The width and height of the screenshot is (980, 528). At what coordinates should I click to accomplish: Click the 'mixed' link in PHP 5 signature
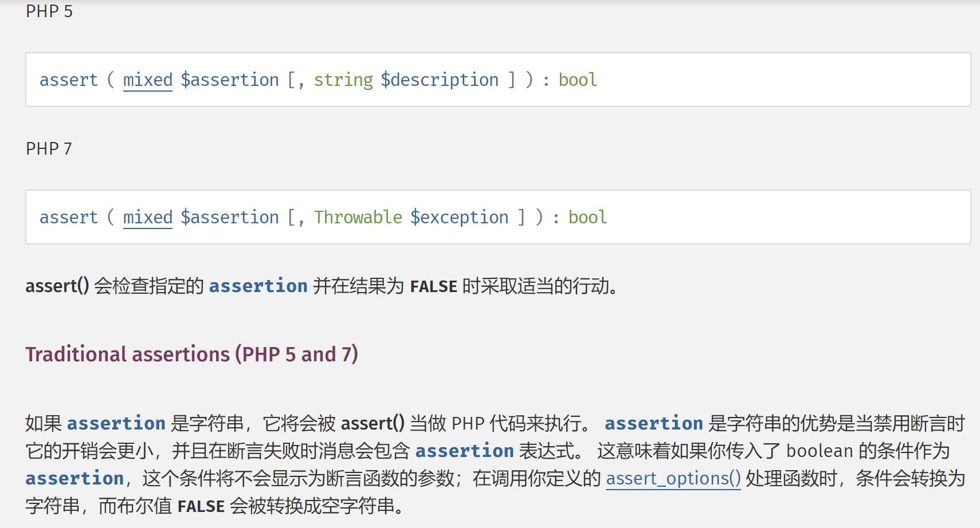[x=148, y=80]
